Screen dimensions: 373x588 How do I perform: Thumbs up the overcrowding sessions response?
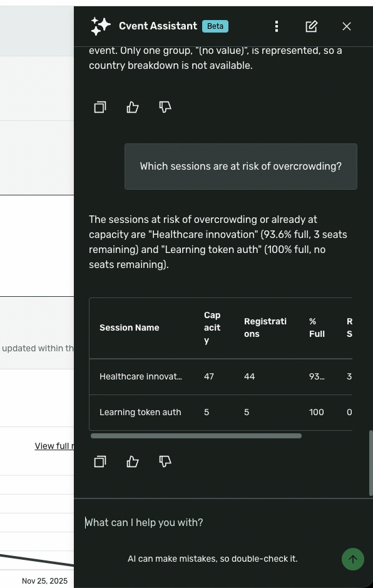[133, 462]
